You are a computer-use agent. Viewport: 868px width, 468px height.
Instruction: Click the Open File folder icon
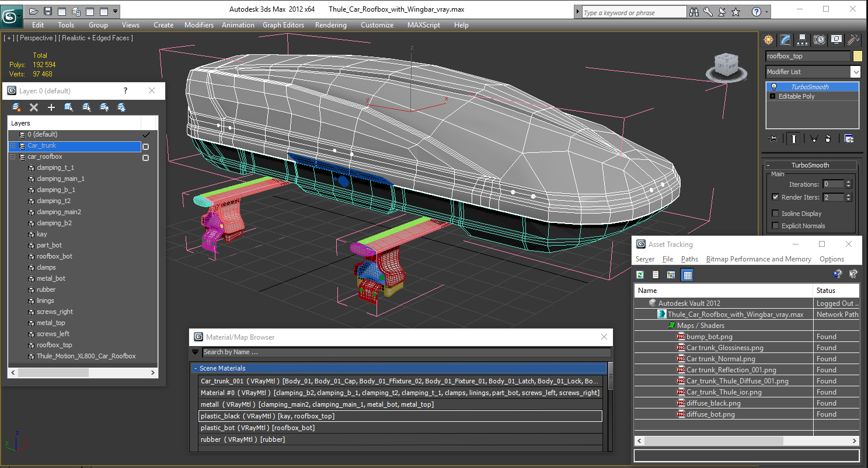(34, 11)
